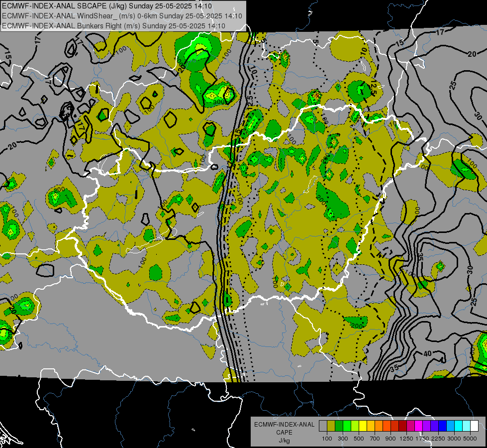Click the 5000 legend tick label
The width and height of the screenshot is (487, 448).
click(470, 439)
